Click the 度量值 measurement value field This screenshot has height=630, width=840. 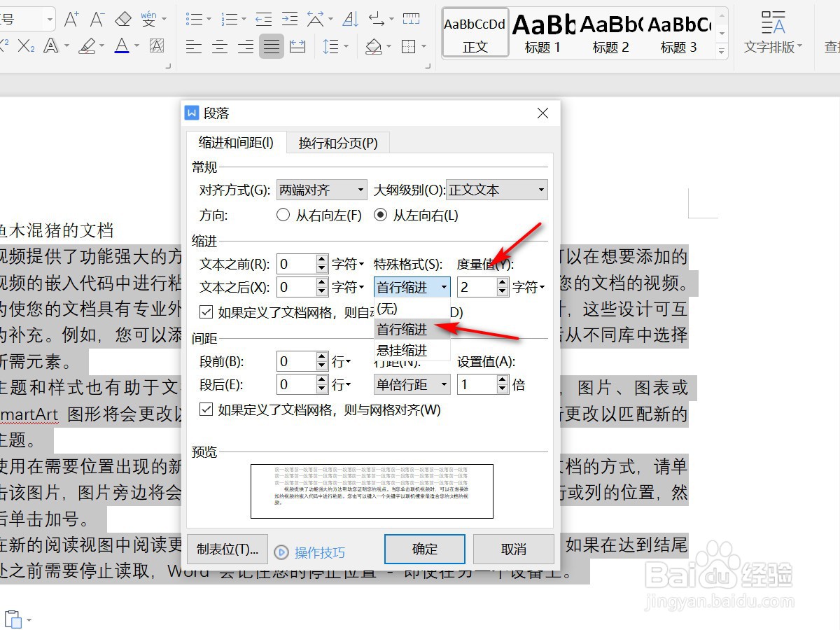(x=477, y=287)
